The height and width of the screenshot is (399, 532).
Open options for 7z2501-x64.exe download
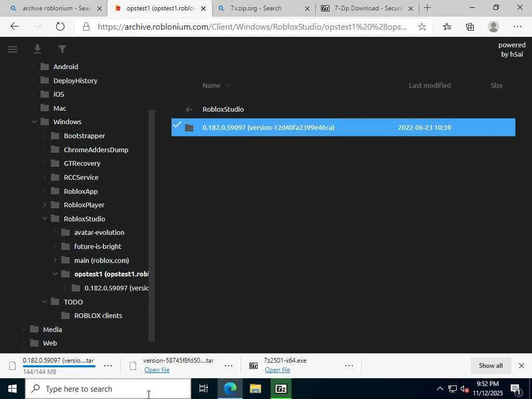pyautogui.click(x=349, y=366)
